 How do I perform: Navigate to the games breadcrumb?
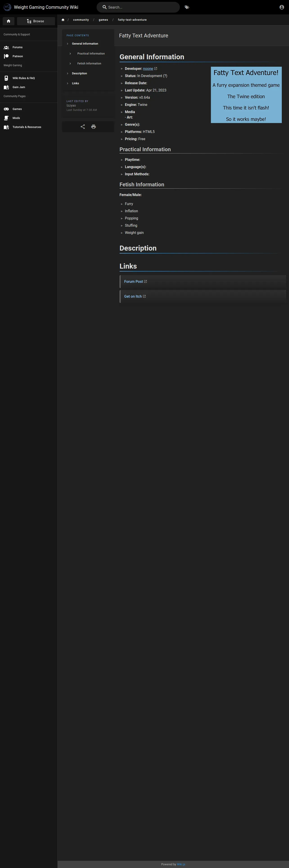(103, 20)
